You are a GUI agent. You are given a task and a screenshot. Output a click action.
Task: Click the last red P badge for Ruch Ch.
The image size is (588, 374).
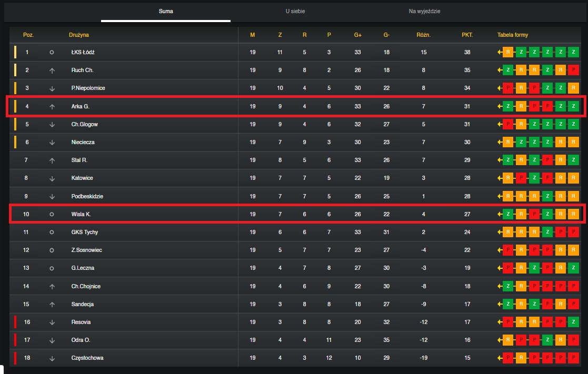pyautogui.click(x=573, y=70)
